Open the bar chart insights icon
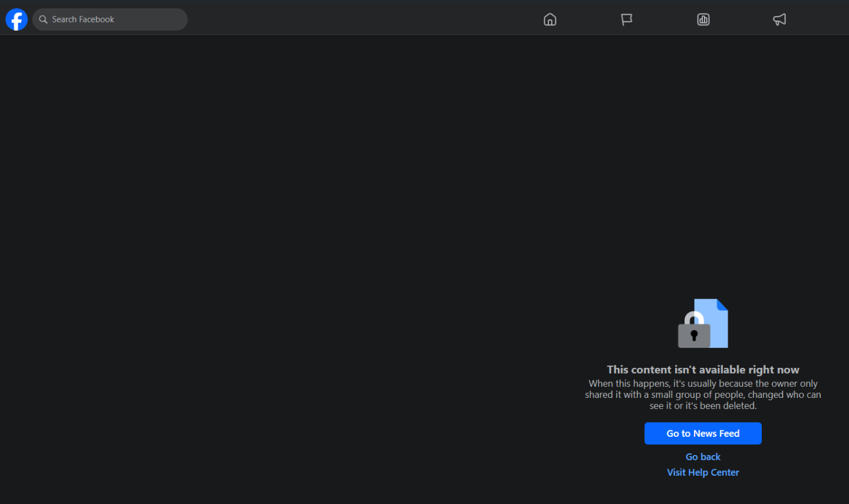The width and height of the screenshot is (849, 504). pos(703,19)
